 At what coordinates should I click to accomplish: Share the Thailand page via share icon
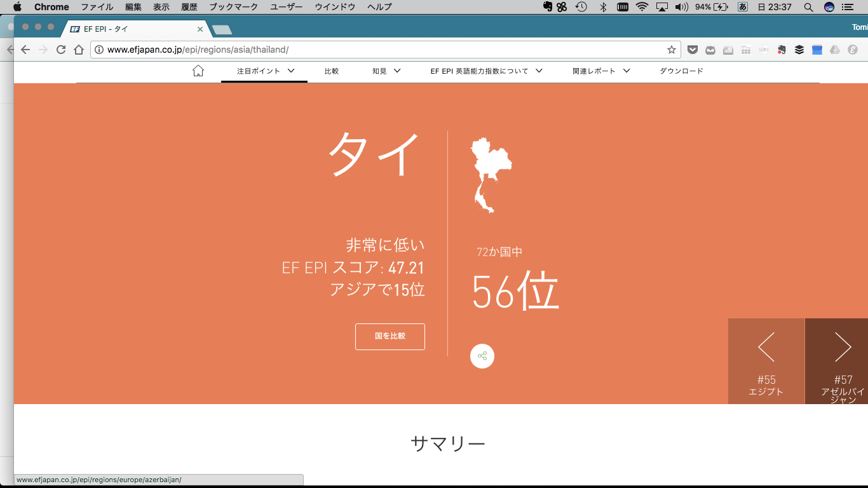click(482, 356)
